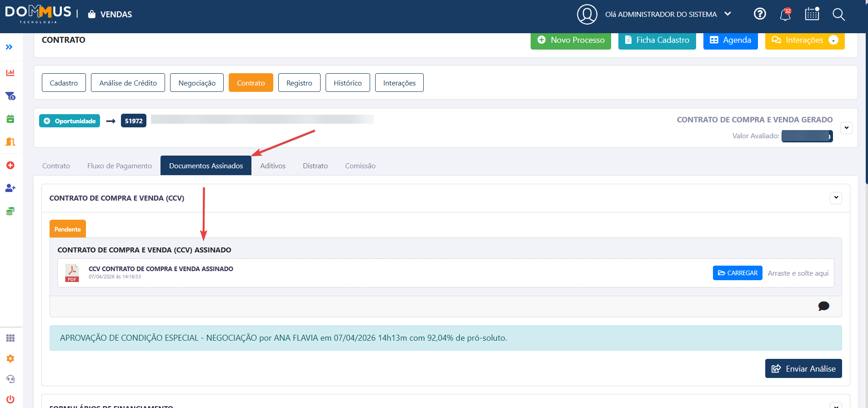Viewport: 868px width, 408px height.
Task: Click the bar chart dashboard icon
Action: point(10,73)
